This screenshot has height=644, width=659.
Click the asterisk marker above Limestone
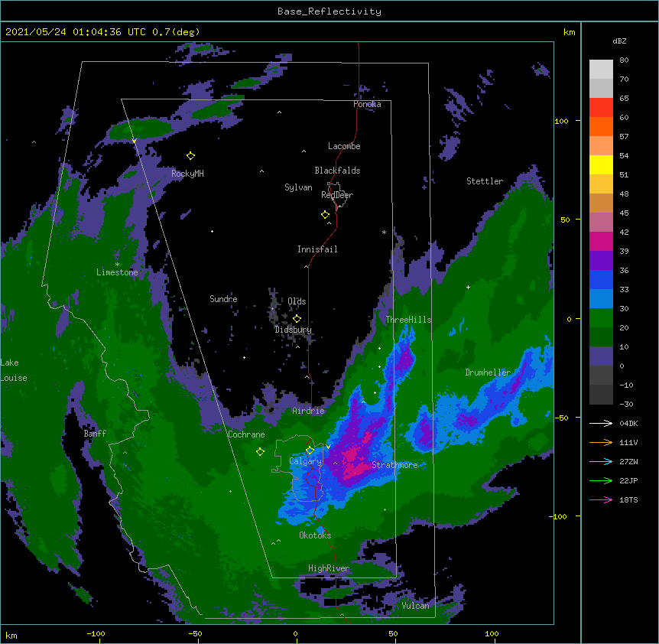point(117,265)
